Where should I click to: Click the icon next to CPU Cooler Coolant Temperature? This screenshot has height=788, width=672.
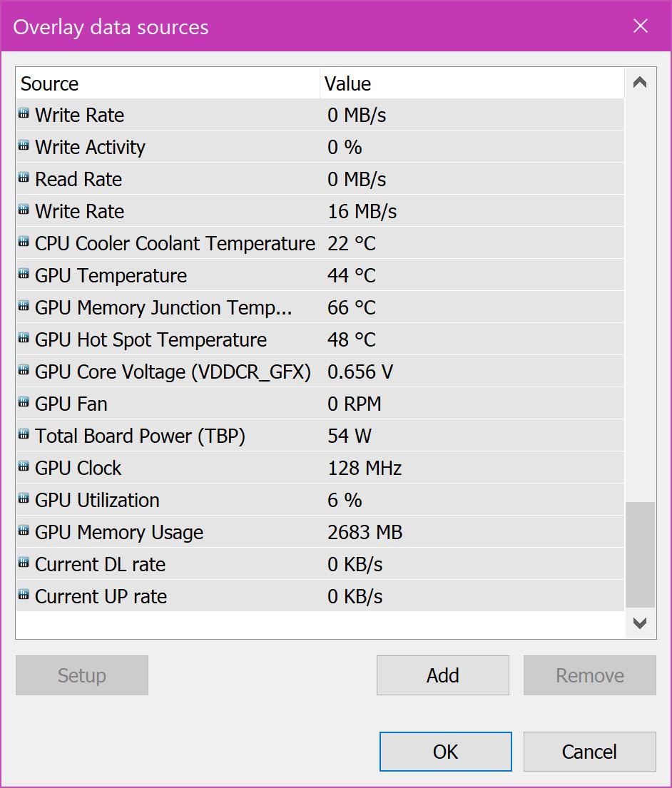(24, 242)
